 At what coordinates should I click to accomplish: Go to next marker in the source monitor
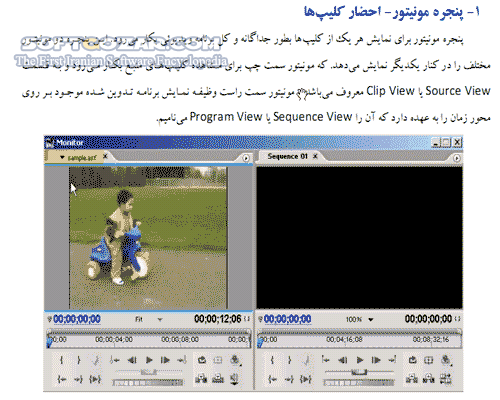pos(182,360)
